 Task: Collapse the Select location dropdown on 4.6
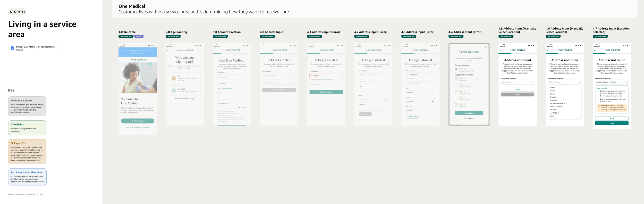565,82
